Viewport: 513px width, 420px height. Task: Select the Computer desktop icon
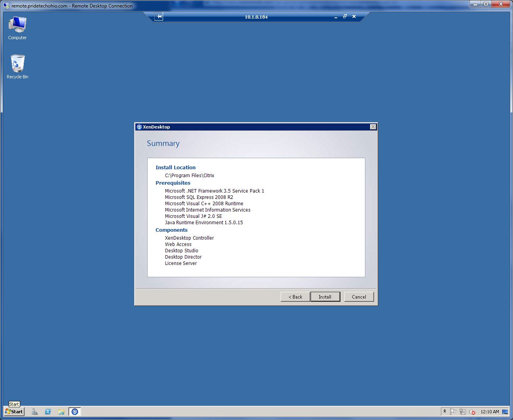pyautogui.click(x=17, y=28)
